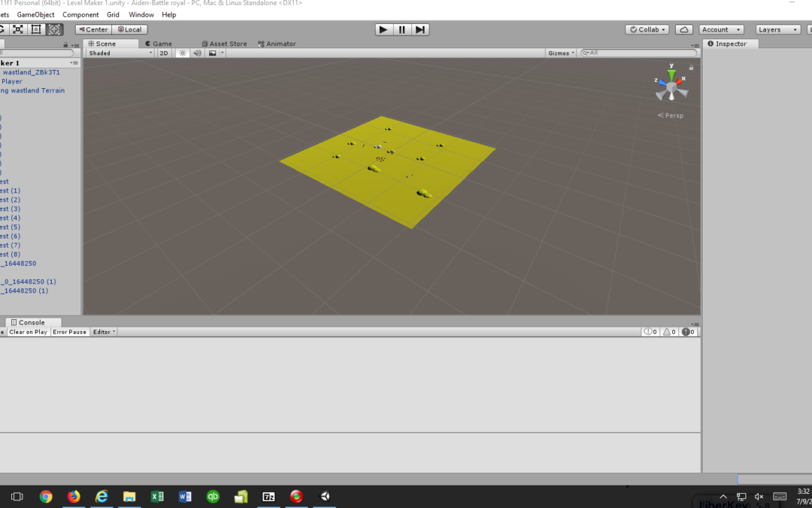Viewport: 812px width, 508px height.
Task: Pause the game
Action: (401, 29)
